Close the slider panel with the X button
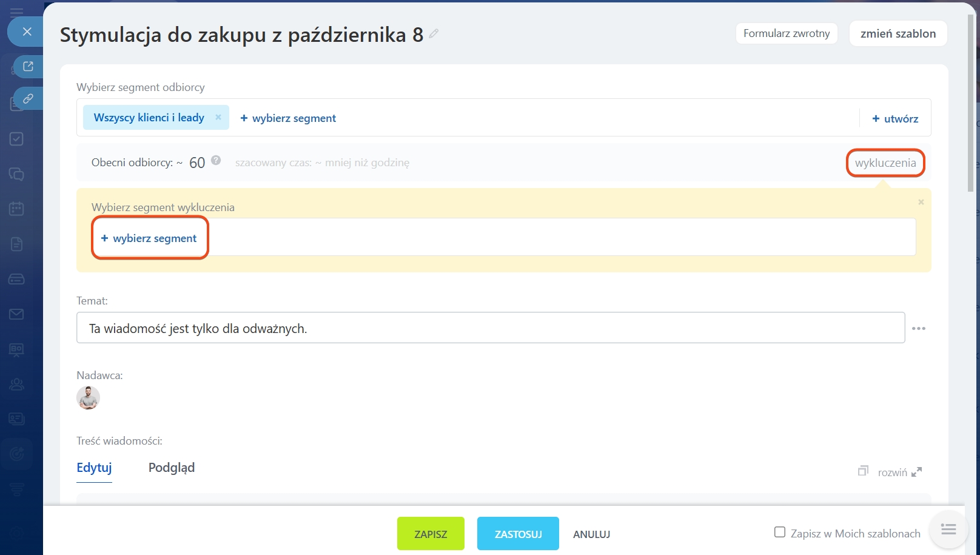Screen dimensions: 980x555 point(27,32)
